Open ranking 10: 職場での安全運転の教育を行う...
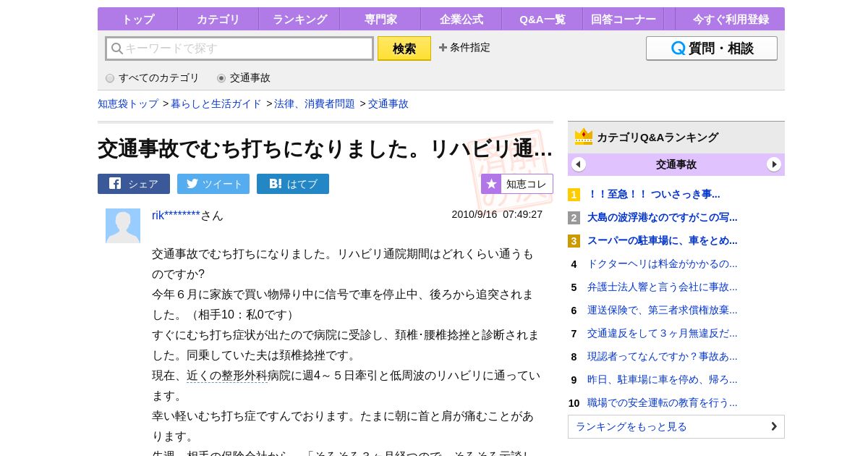The image size is (868, 456). click(662, 402)
